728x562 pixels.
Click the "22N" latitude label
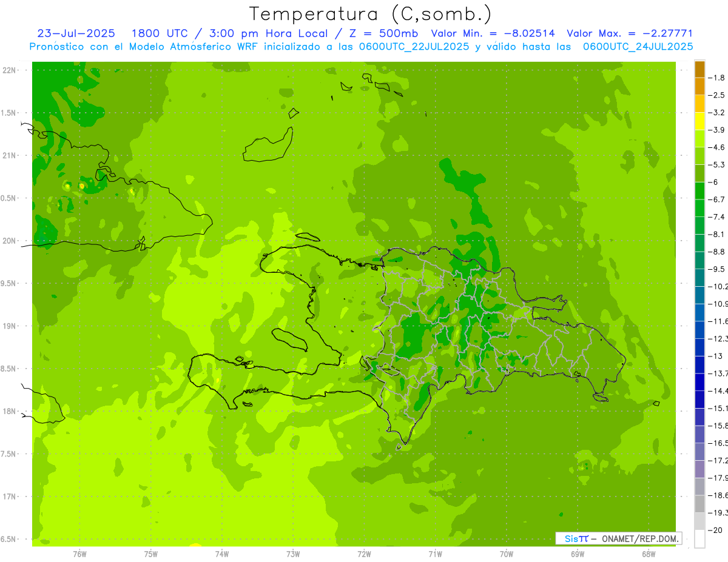pyautogui.click(x=10, y=70)
